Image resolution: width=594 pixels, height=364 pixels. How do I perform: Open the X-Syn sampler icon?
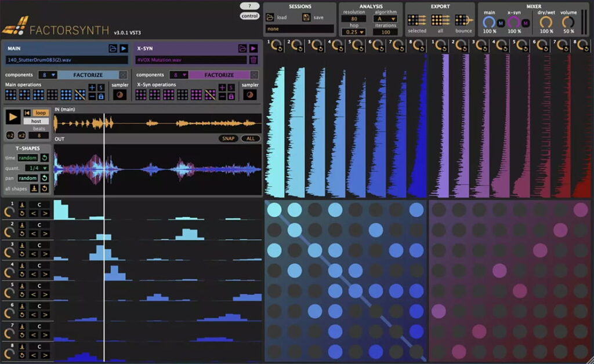click(x=249, y=95)
